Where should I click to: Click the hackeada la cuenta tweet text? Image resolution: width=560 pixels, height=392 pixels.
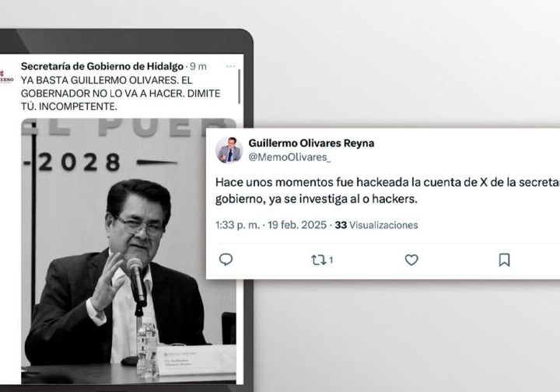coord(387,191)
